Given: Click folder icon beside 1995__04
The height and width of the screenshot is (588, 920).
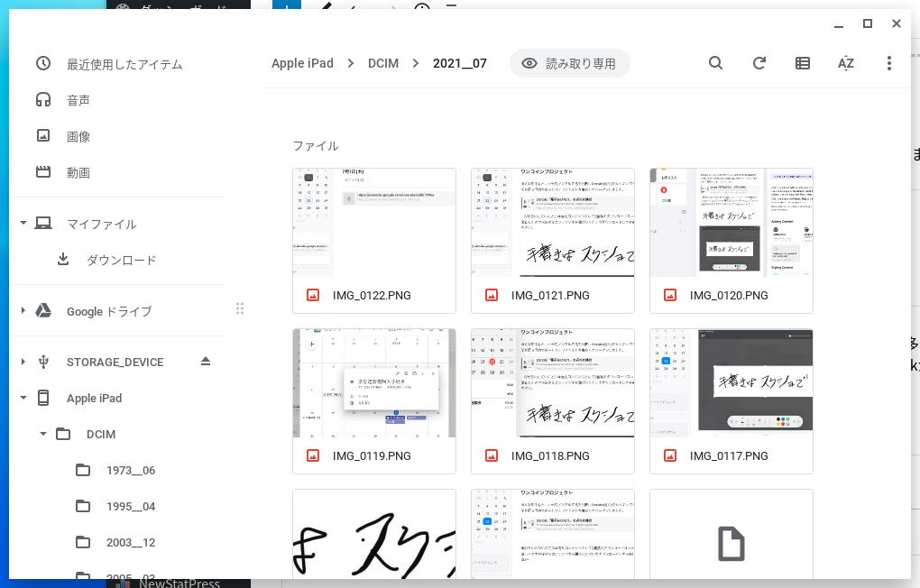Looking at the screenshot, I should tap(83, 506).
